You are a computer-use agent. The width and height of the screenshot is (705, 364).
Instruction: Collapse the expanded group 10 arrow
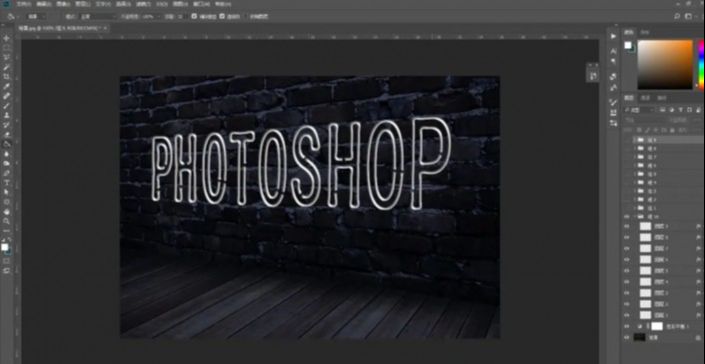click(634, 217)
